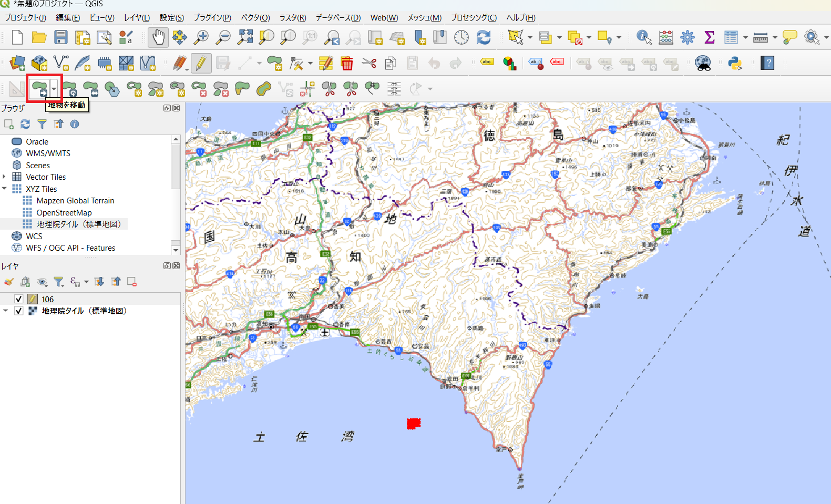Open the プラグイン(P) menu
The height and width of the screenshot is (504, 831).
point(212,17)
